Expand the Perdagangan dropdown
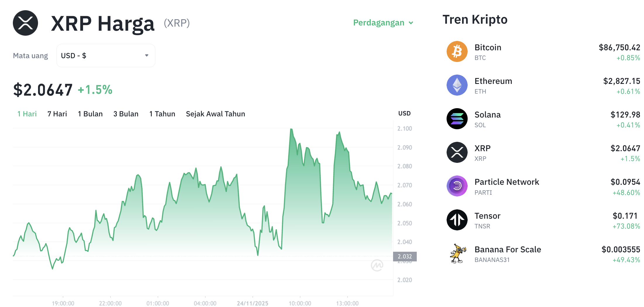This screenshot has width=644, height=307. coord(383,23)
